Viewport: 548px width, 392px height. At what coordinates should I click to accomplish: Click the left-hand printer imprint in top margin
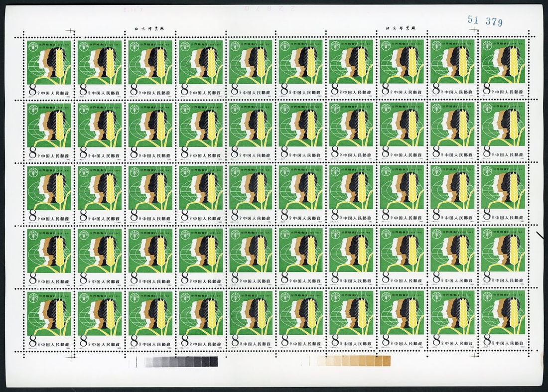click(149, 29)
